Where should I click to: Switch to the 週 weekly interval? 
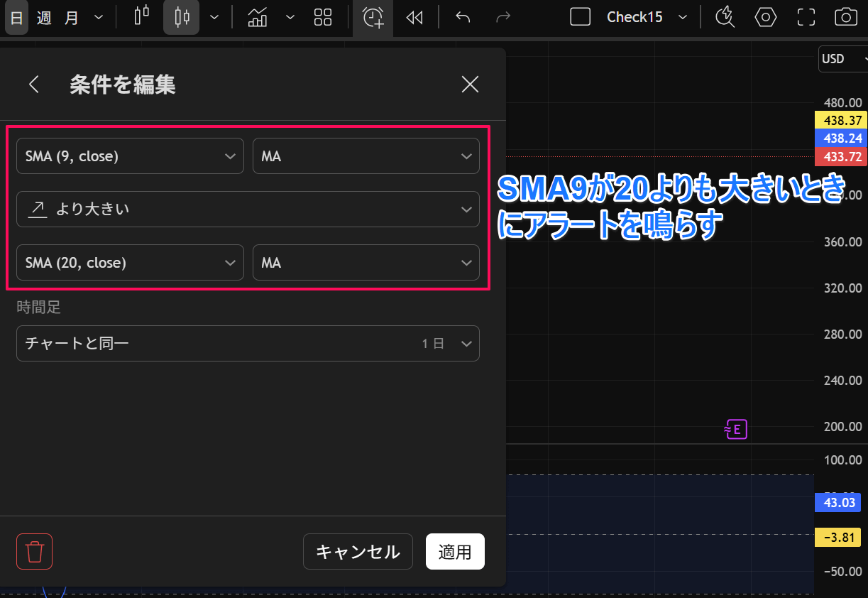pos(43,17)
